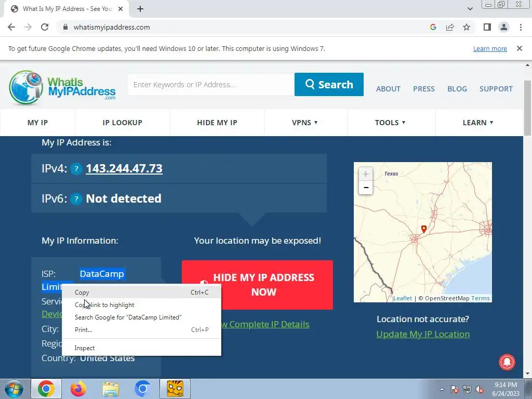This screenshot has width=532, height=399.
Task: Click the network tray icon
Action: [x=467, y=389]
